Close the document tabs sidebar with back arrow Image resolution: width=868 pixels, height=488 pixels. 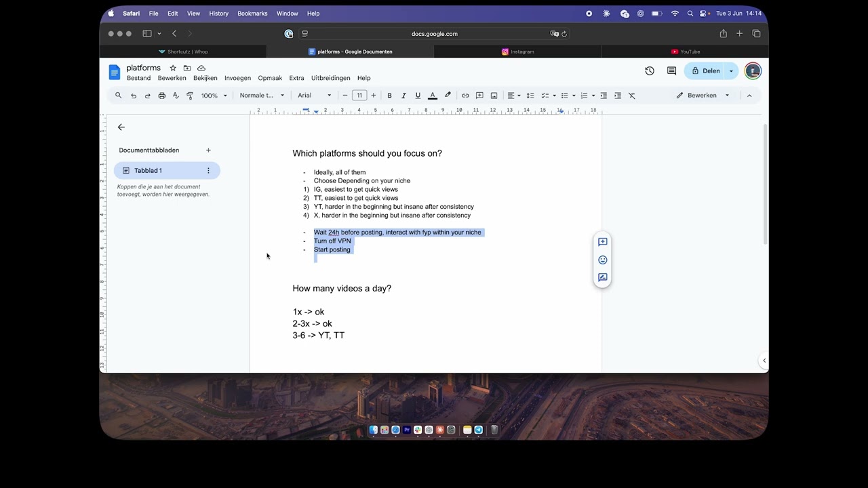tap(121, 127)
